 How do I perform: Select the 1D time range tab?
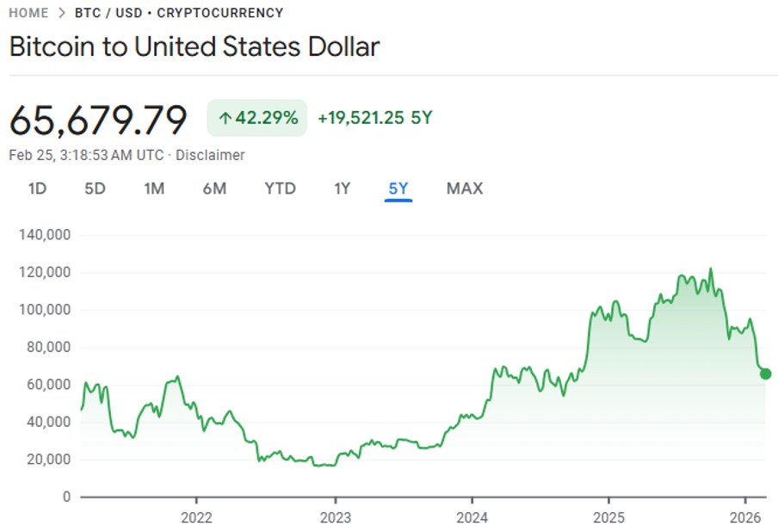(x=37, y=188)
